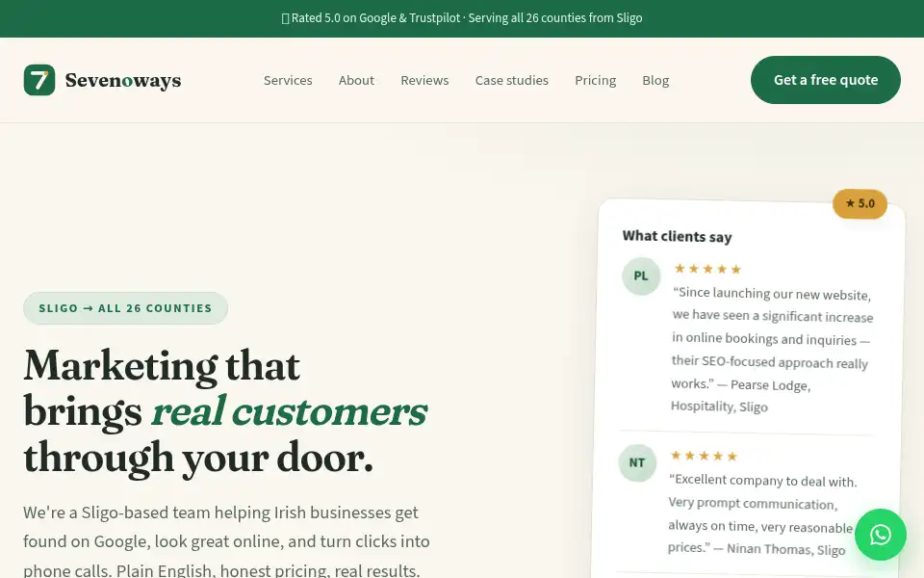This screenshot has height=578, width=924.
Task: Click the "What clients say" heading
Action: pos(677,236)
